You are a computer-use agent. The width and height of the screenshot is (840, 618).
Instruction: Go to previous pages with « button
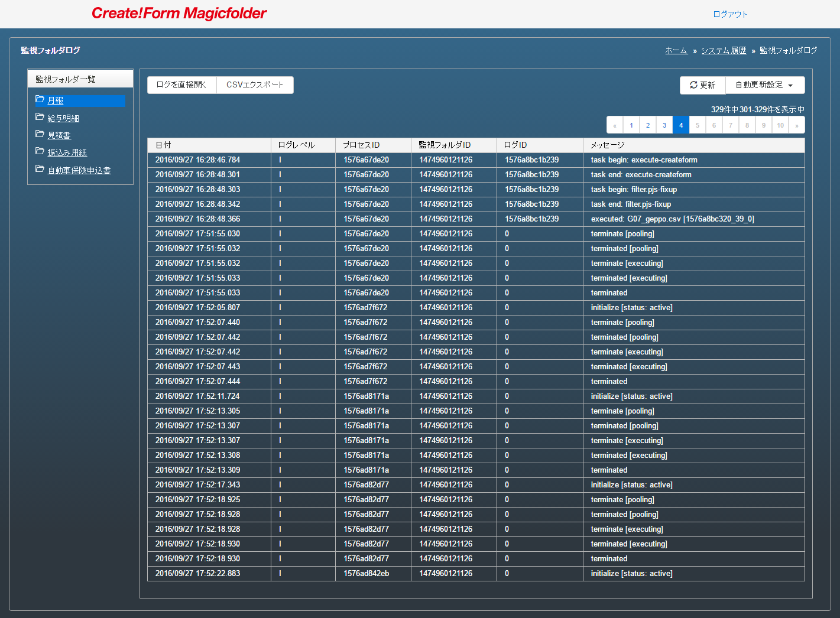tap(615, 125)
